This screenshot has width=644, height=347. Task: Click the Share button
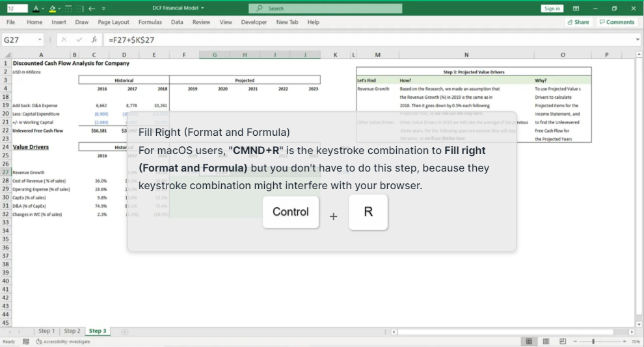coord(578,22)
